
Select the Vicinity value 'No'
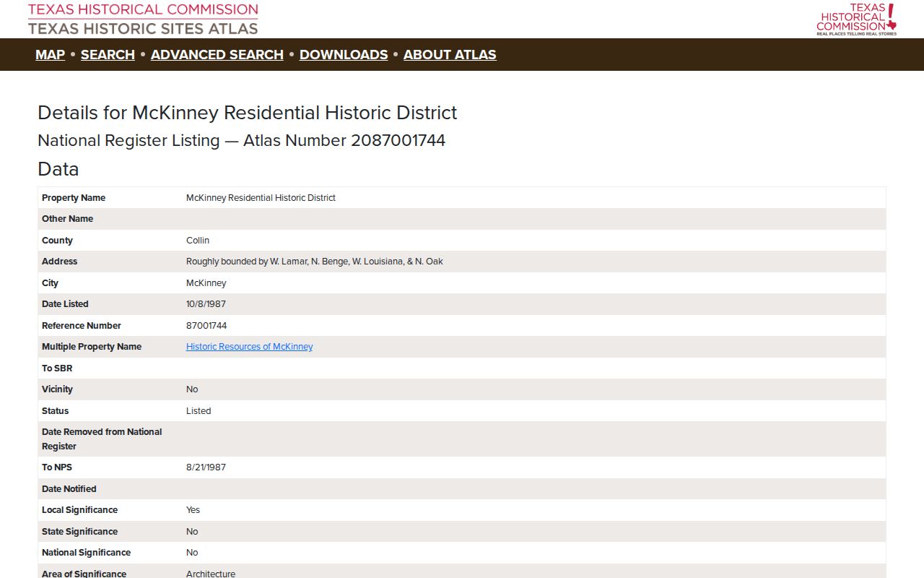point(192,389)
